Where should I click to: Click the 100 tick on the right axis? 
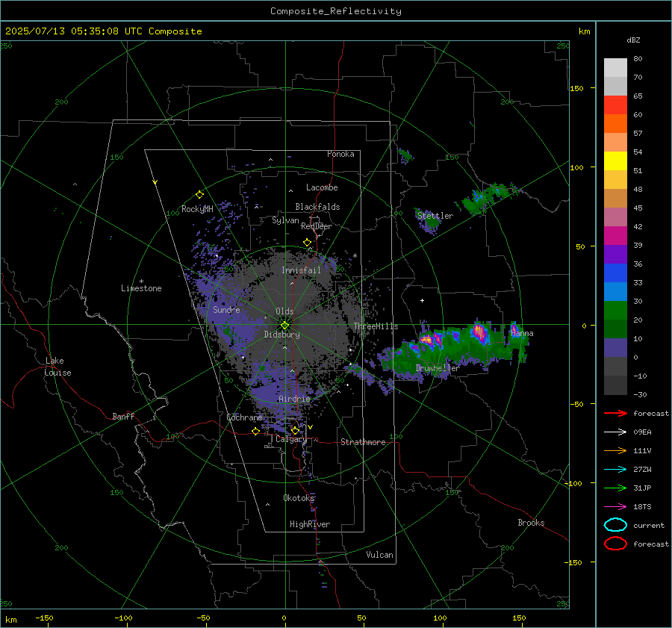pos(576,167)
